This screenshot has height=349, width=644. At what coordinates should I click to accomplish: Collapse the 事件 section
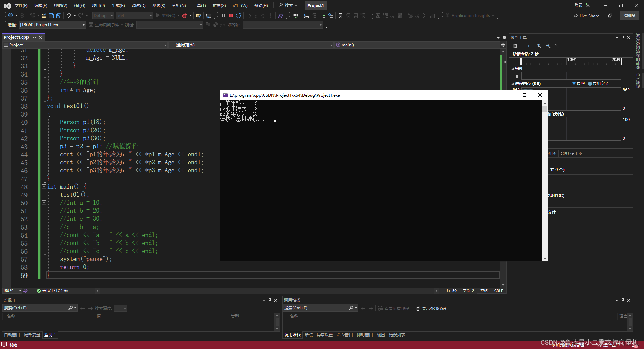[513, 69]
